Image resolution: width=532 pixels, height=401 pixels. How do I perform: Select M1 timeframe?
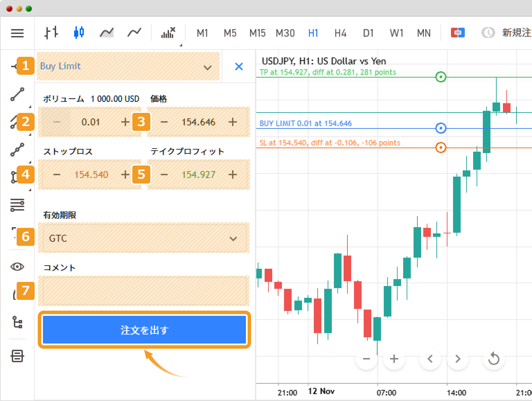(202, 33)
